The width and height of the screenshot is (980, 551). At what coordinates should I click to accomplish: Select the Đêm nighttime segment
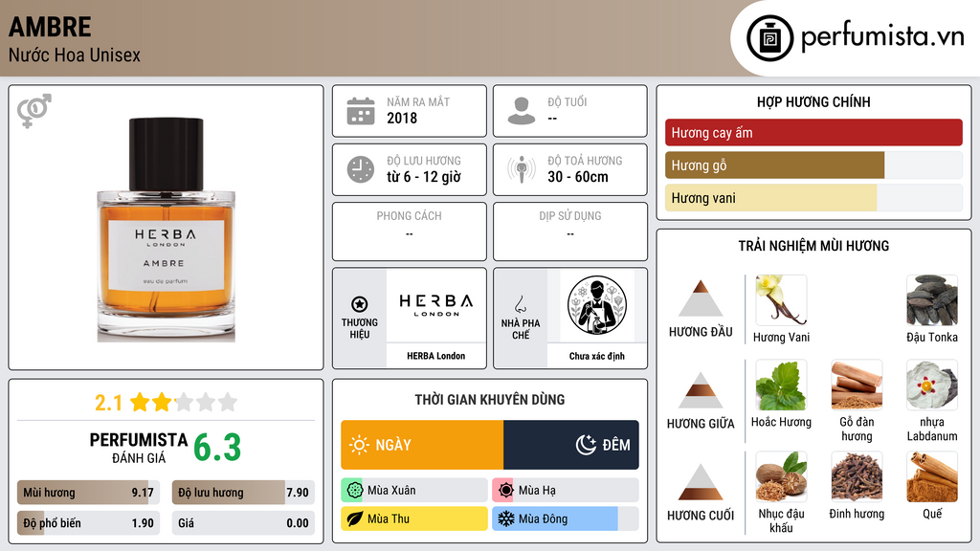click(x=571, y=445)
